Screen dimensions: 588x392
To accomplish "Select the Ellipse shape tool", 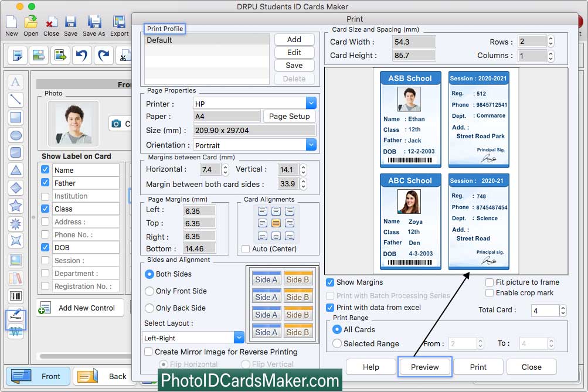I will point(15,135).
